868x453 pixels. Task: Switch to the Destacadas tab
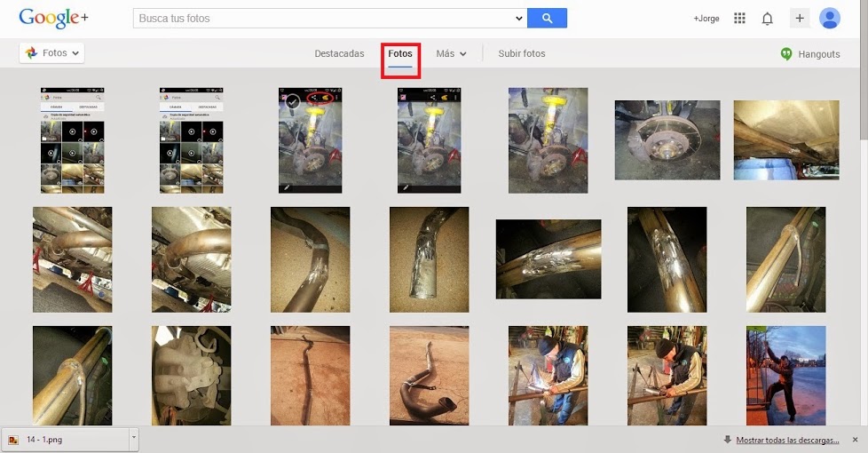(339, 54)
